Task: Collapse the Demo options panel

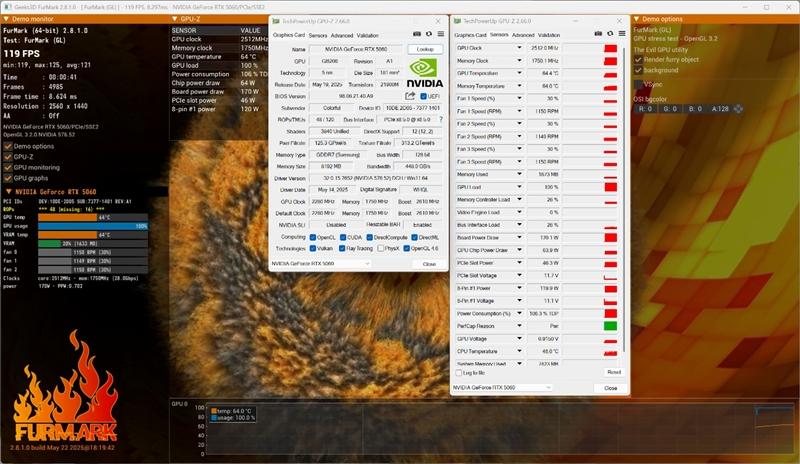Action: pyautogui.click(x=637, y=19)
